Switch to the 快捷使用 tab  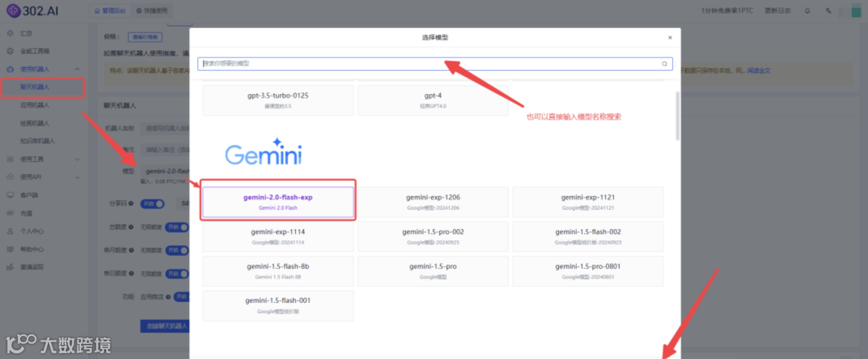coord(152,11)
